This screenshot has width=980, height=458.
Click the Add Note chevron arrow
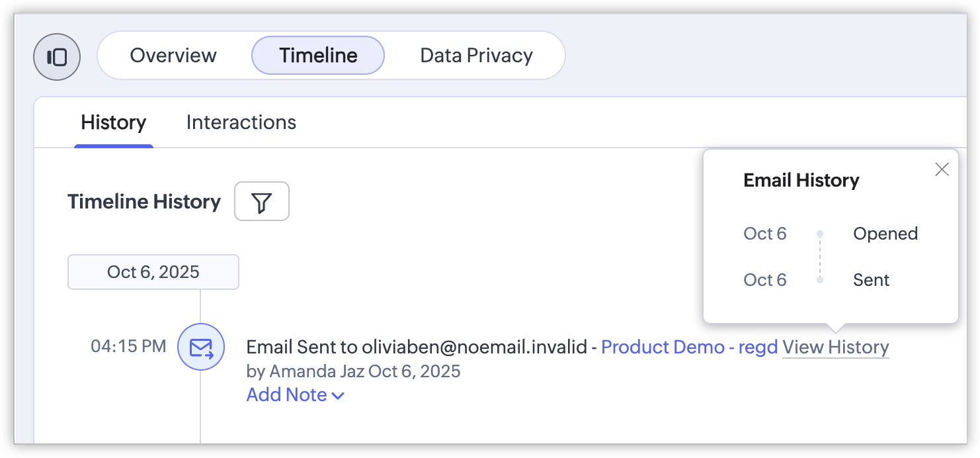[x=338, y=396]
